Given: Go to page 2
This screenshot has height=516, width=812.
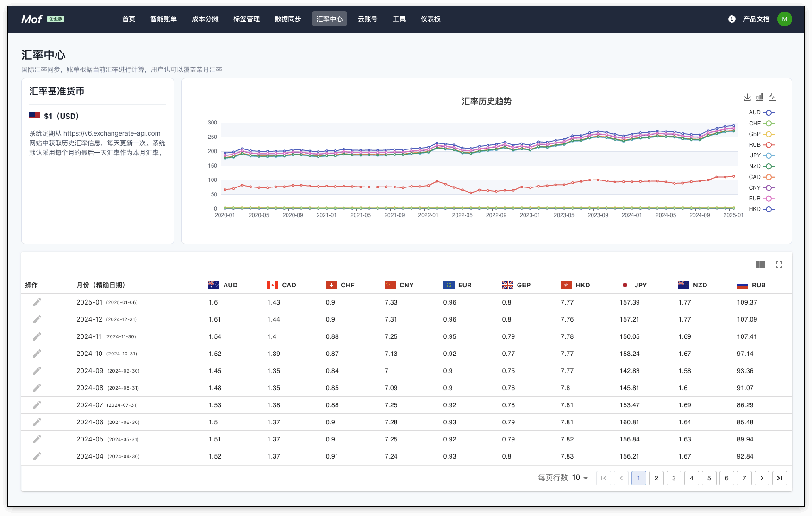Looking at the screenshot, I should point(656,478).
